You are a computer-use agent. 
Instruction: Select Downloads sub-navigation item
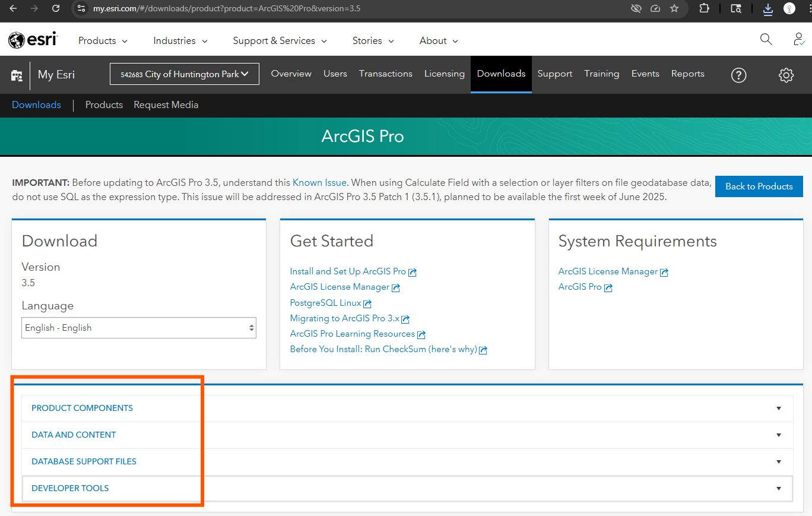tap(36, 105)
